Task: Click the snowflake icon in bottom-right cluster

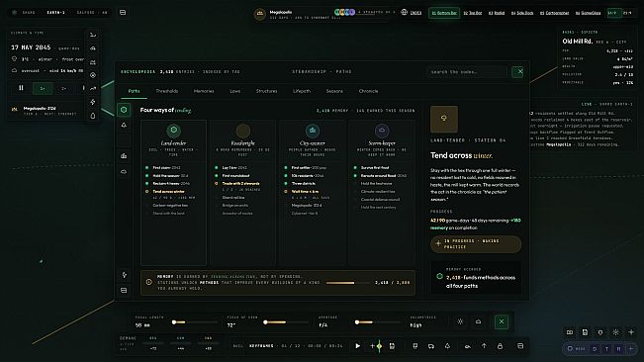Action: click(615, 332)
